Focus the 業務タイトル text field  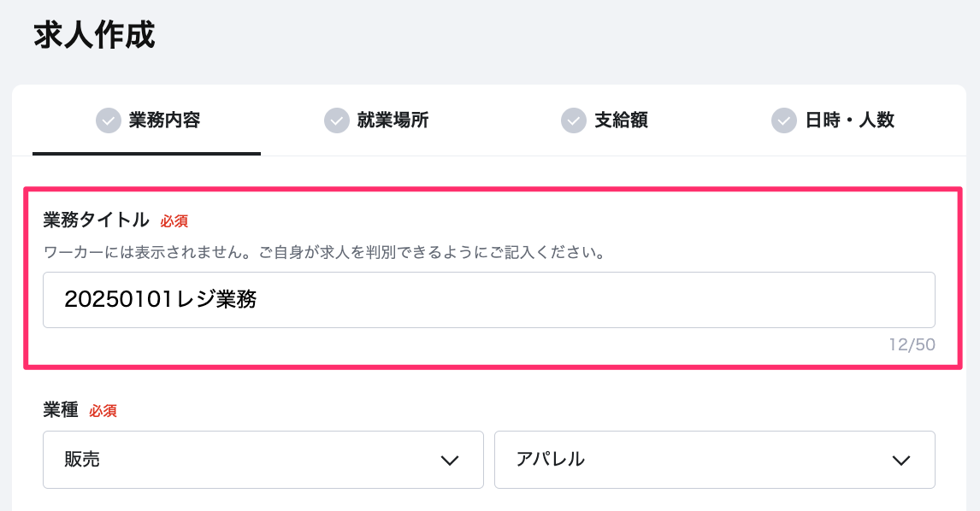click(488, 300)
